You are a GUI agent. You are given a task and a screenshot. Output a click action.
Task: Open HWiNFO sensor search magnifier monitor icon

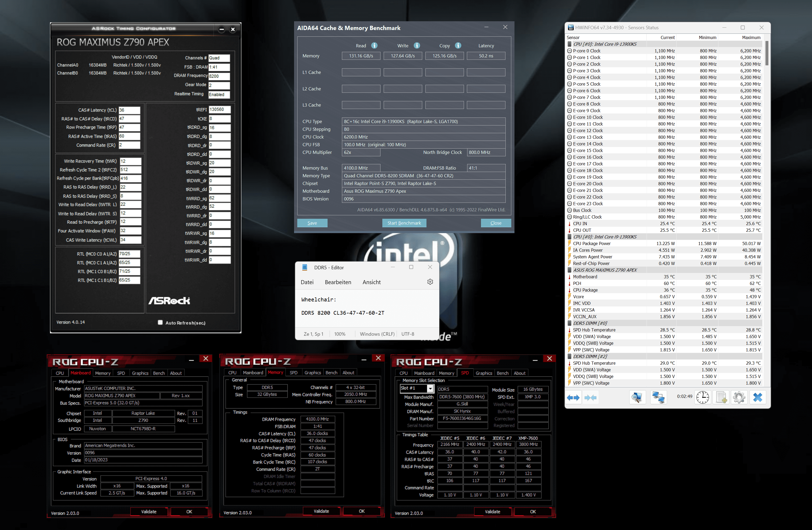(x=637, y=398)
